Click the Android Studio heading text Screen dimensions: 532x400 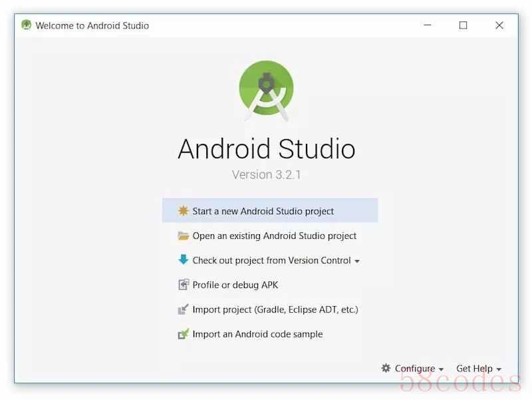point(267,148)
